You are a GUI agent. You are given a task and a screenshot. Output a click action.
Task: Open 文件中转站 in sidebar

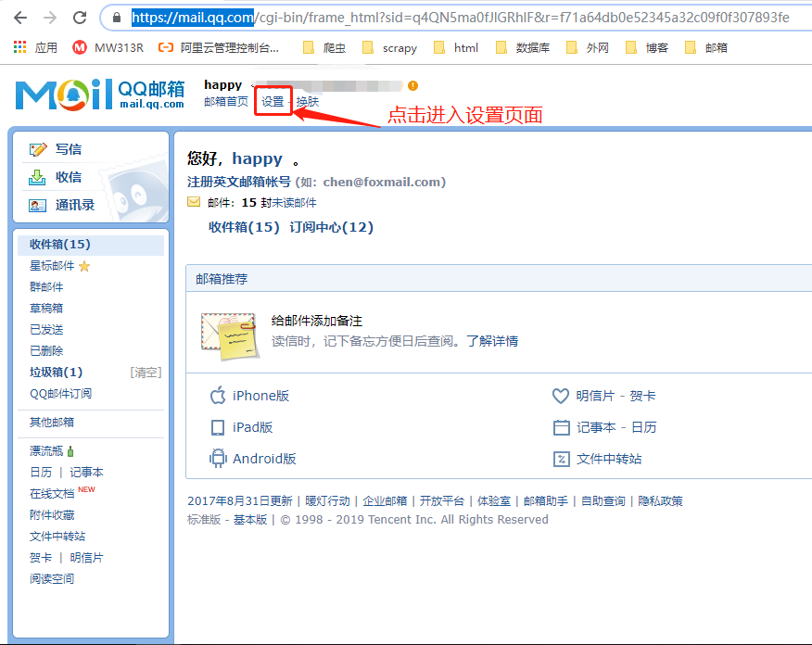(x=57, y=536)
